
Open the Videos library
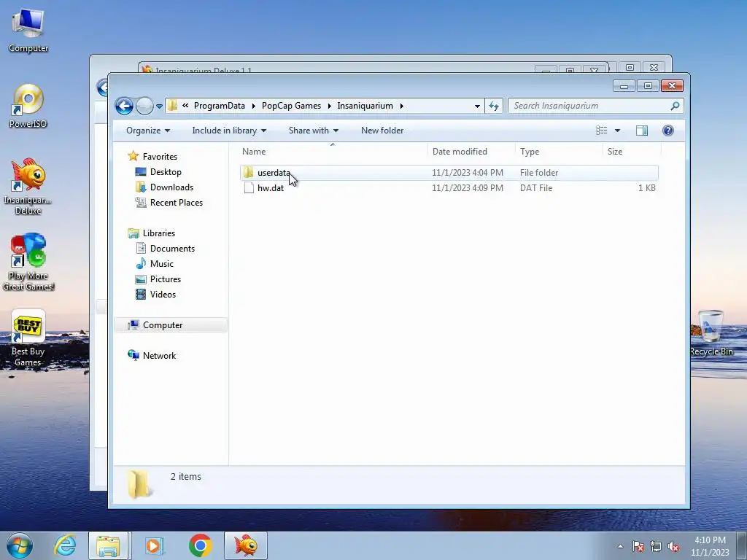[x=163, y=295]
